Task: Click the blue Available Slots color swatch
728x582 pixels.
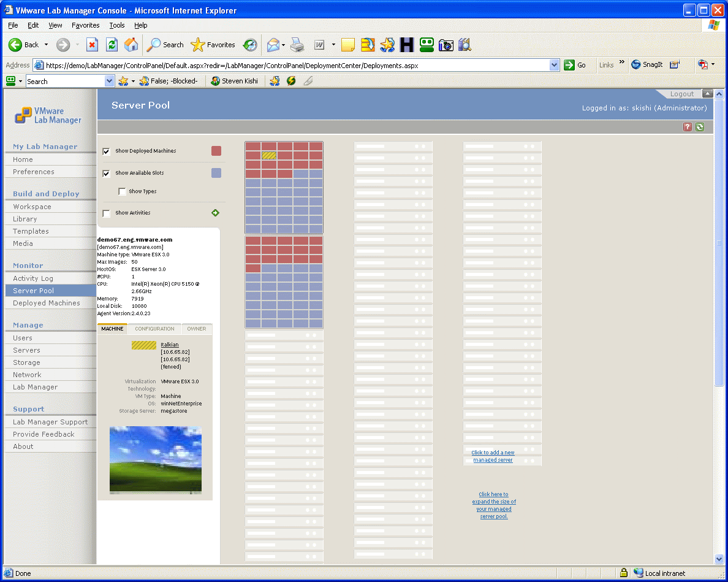Action: [216, 173]
